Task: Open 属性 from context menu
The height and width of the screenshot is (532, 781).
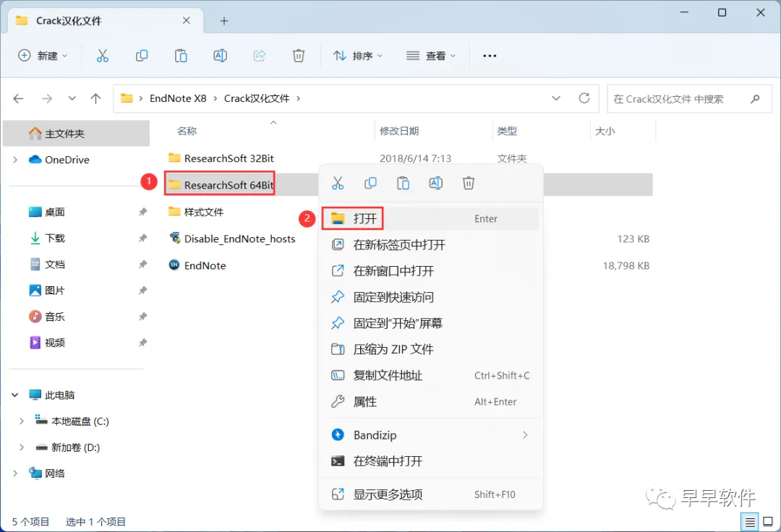Action: 430,402
